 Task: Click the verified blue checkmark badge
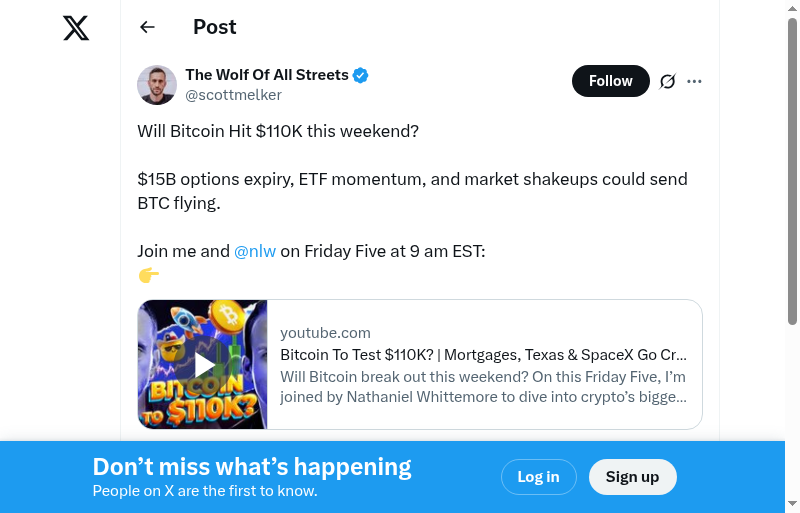tap(361, 75)
